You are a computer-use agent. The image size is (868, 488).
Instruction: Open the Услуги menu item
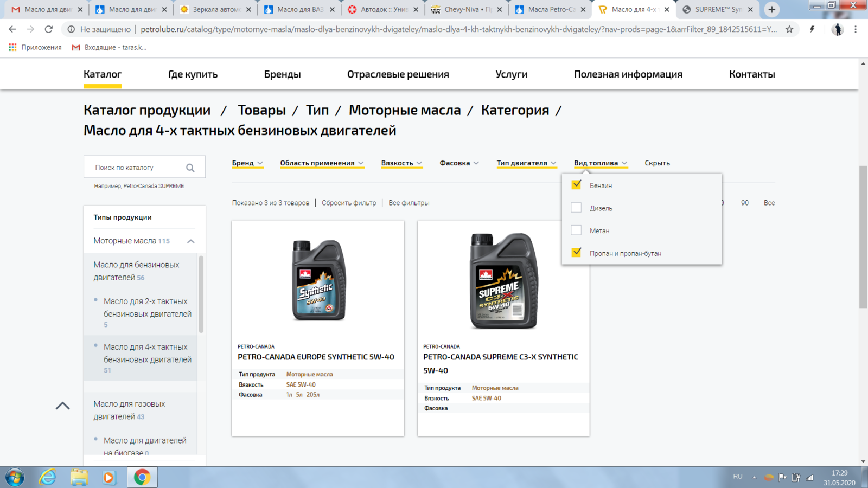coord(512,74)
